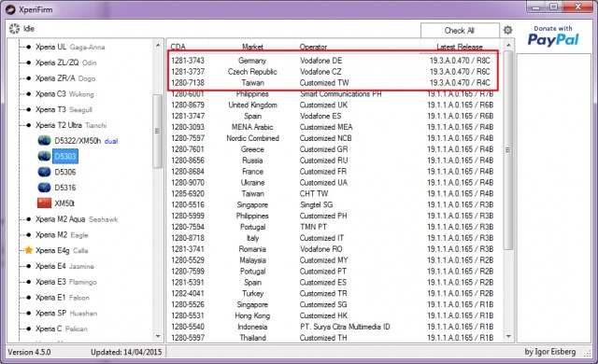The image size is (598, 364).
Task: Sort by the Market column header
Action: coord(252,47)
